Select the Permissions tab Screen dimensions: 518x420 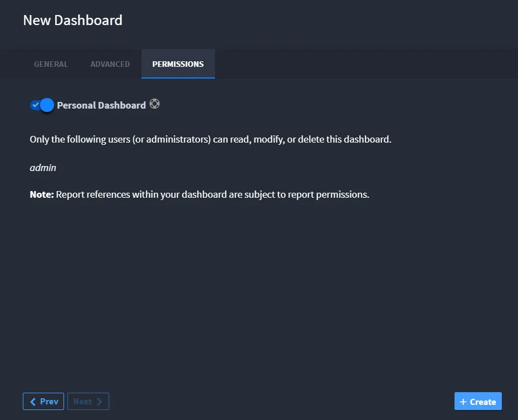tap(178, 64)
